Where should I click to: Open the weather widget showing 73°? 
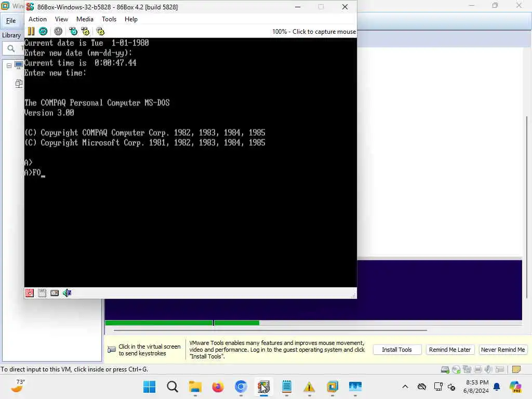[x=18, y=386]
